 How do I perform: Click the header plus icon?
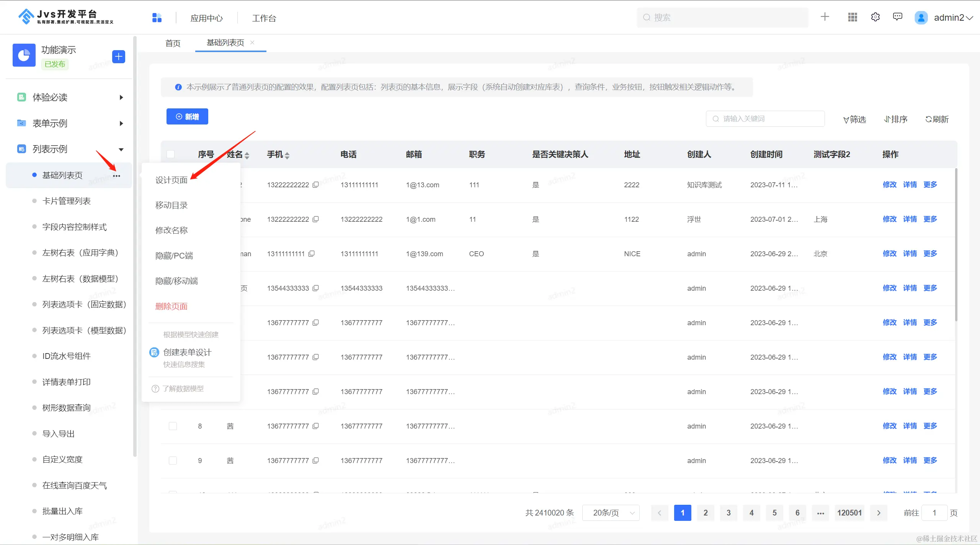[x=825, y=17]
